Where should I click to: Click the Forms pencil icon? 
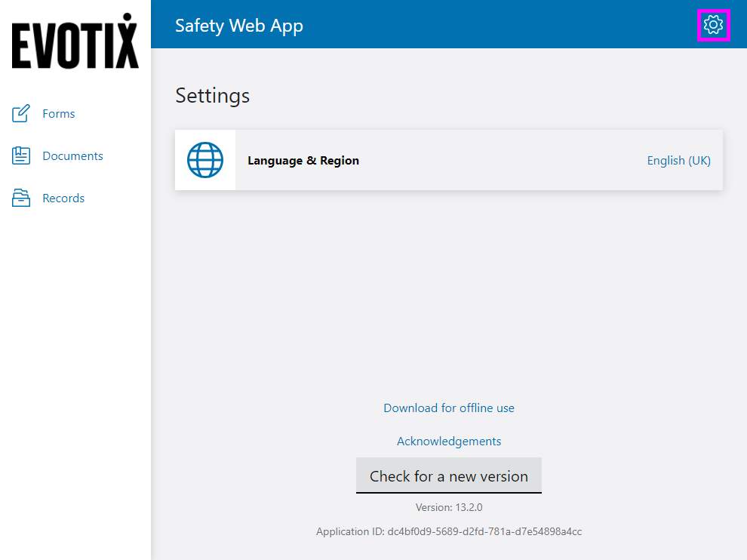pos(21,114)
